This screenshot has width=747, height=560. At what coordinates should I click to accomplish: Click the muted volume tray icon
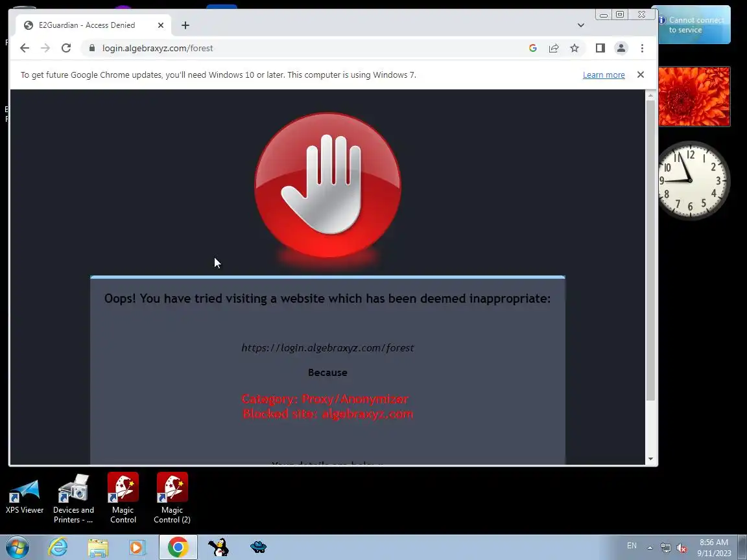[x=682, y=548]
